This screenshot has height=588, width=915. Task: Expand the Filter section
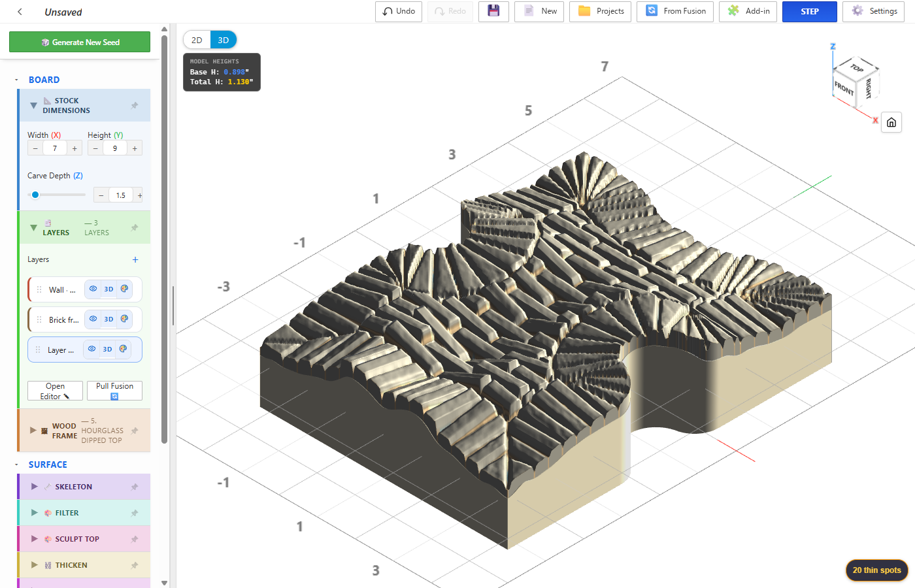(x=35, y=513)
